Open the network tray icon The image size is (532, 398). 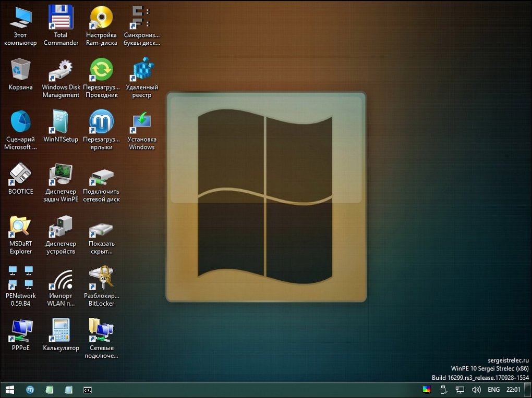(x=460, y=390)
